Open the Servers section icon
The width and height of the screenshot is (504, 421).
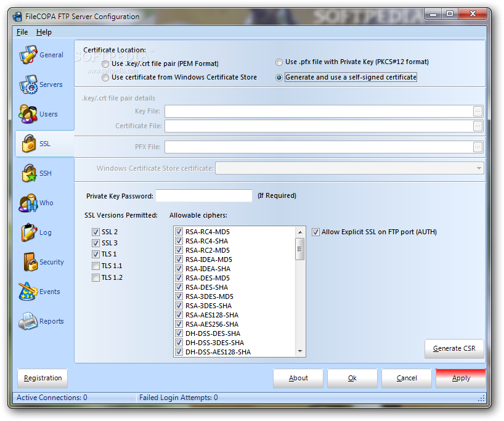pos(28,84)
